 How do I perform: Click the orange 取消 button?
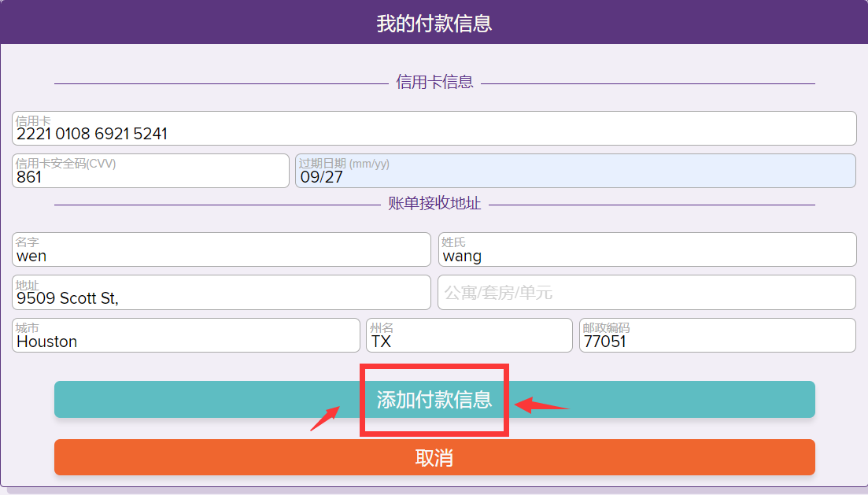pyautogui.click(x=434, y=457)
